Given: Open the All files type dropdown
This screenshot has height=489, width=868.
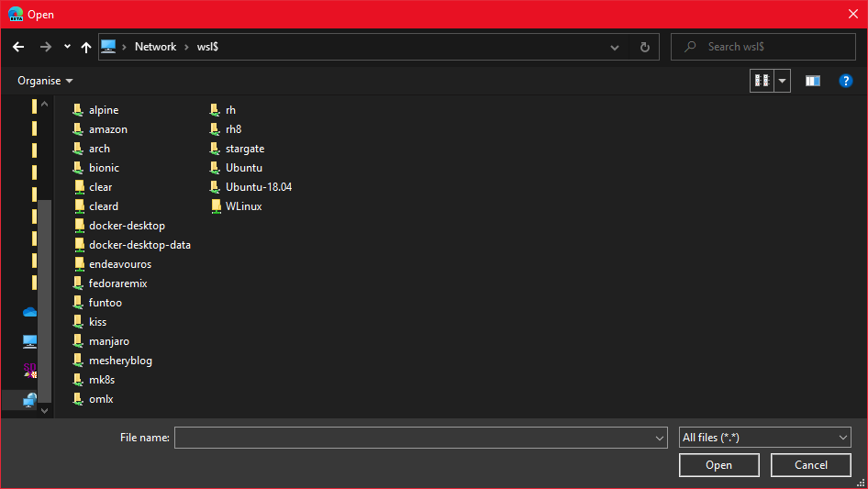Looking at the screenshot, I should [764, 438].
